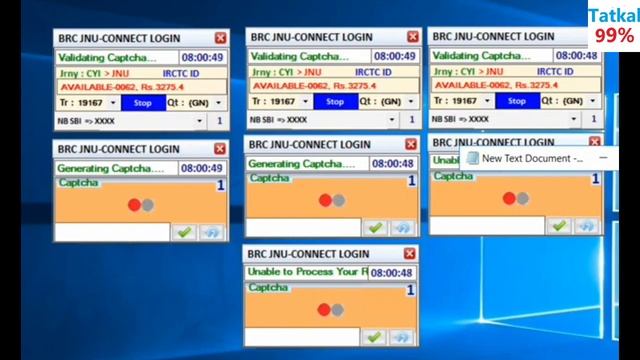Open NB SBI => XXXX dropdown in 08:00:48 Validating window
The image size is (640, 360).
pos(573,119)
